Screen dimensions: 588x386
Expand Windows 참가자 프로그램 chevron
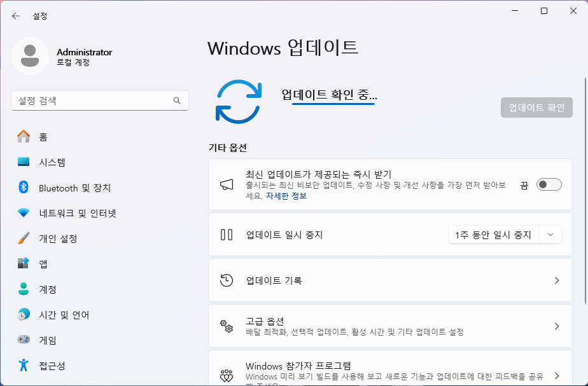click(557, 375)
